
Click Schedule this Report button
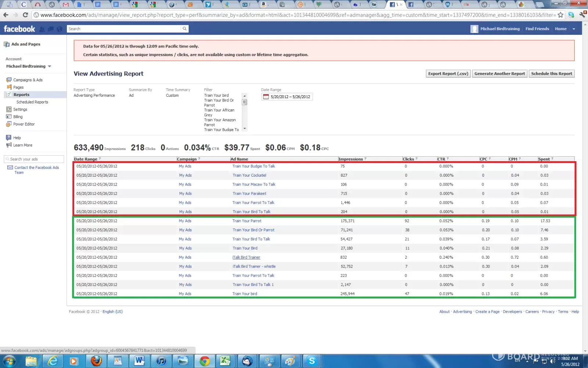click(552, 74)
